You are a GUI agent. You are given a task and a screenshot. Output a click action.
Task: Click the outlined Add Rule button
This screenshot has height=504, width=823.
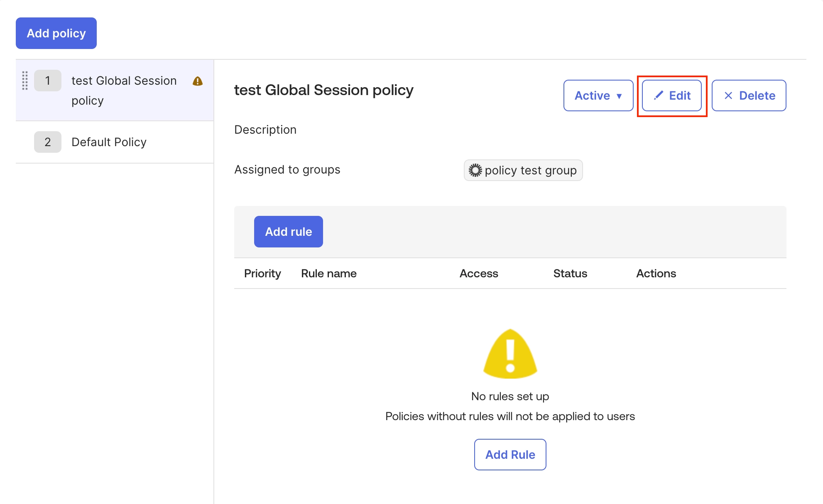[510, 455]
